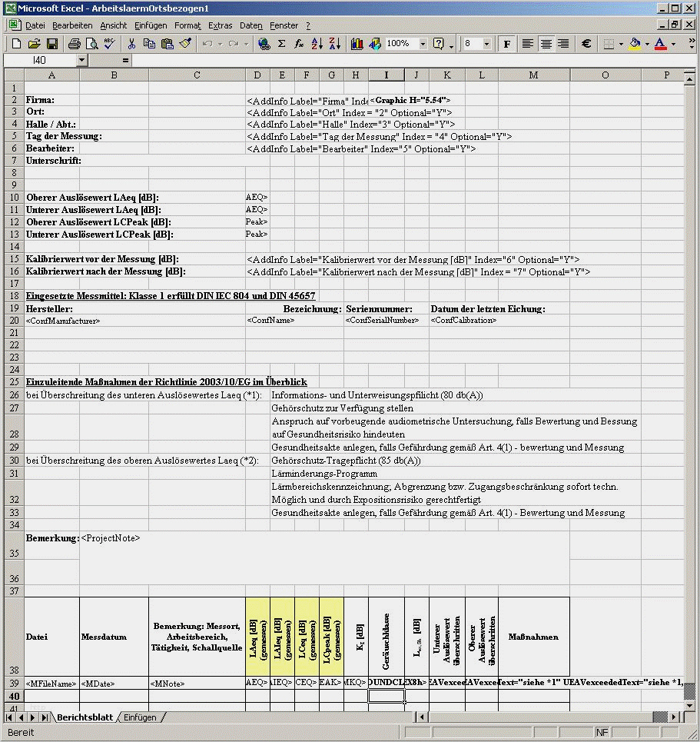Open the Name Box dropdown
700x742 pixels.
coord(81,60)
